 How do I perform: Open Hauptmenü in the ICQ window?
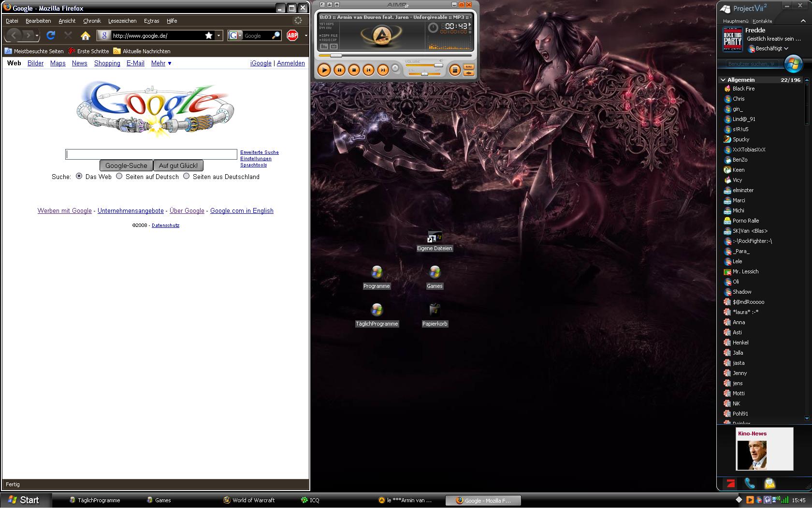[735, 21]
